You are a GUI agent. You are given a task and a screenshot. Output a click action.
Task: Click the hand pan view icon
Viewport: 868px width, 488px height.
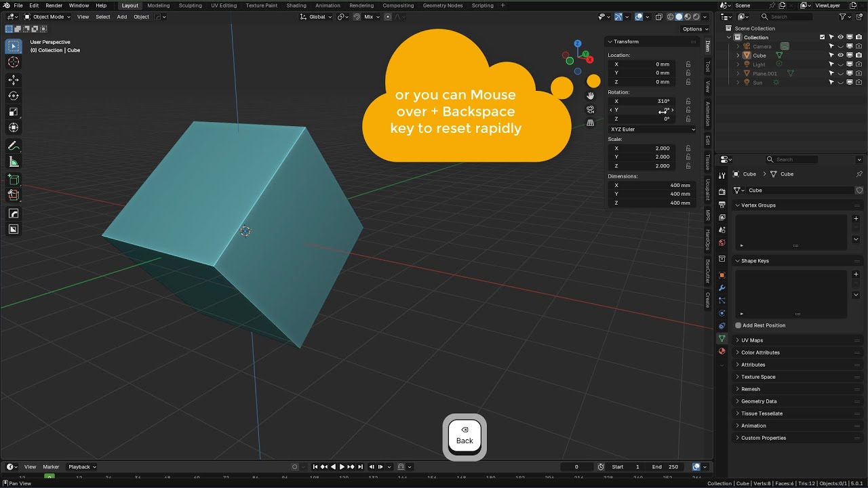point(591,96)
